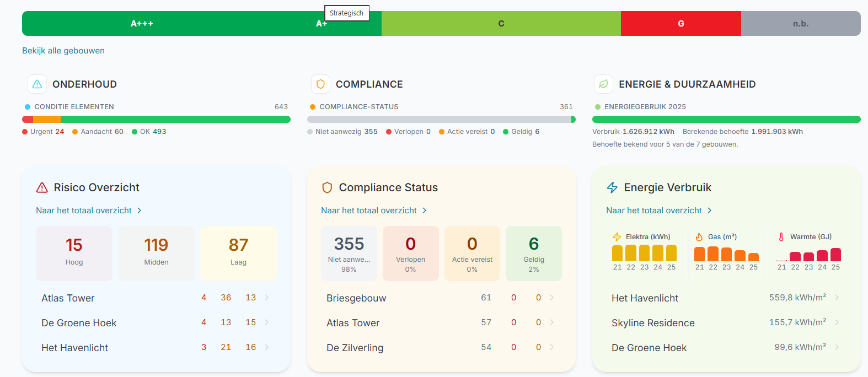The height and width of the screenshot is (377, 868).
Task: Select the 0 Verlopen compliance card
Action: (x=411, y=254)
